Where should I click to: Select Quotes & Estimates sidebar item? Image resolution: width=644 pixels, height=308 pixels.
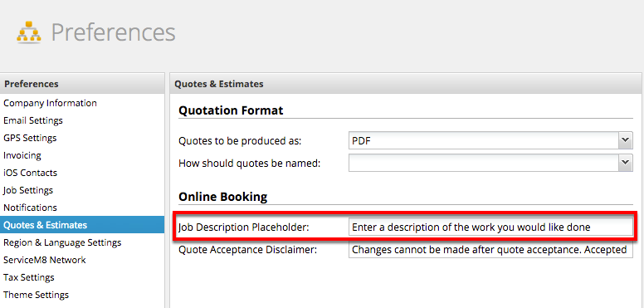(82, 225)
